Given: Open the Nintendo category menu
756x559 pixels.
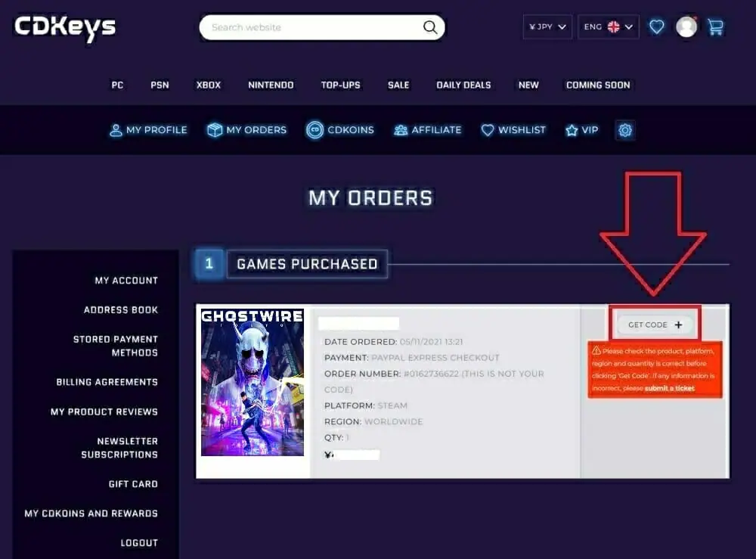Looking at the screenshot, I should tap(271, 85).
